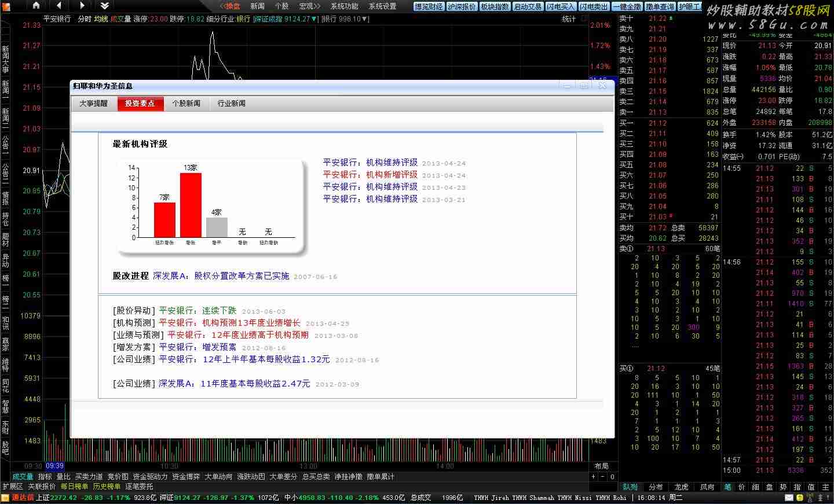Select the 买卖力道 indicator tab
The height and width of the screenshot is (504, 834).
tap(89, 477)
